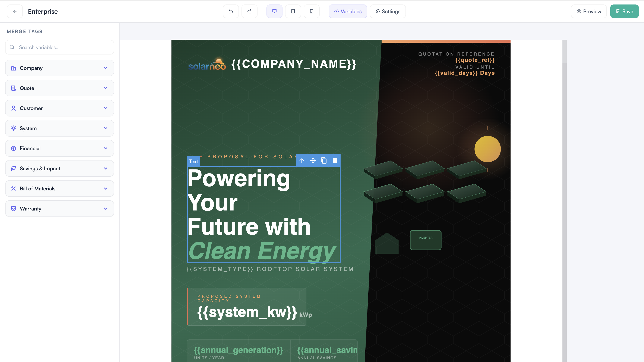Screen dimensions: 644x362
Task: Click the Warranty shield icon
Action: pos(13,209)
